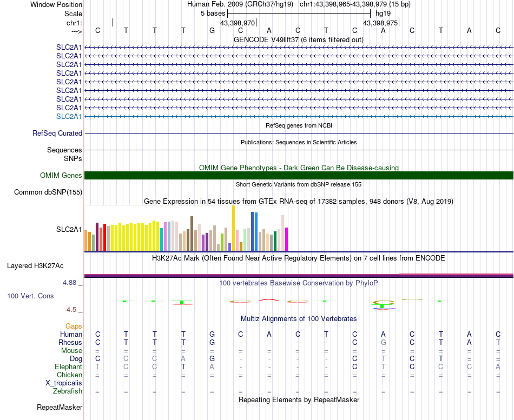Click the H3K27Ac Mark ENCODE track title
This screenshot has height=420, width=514.
click(298, 258)
